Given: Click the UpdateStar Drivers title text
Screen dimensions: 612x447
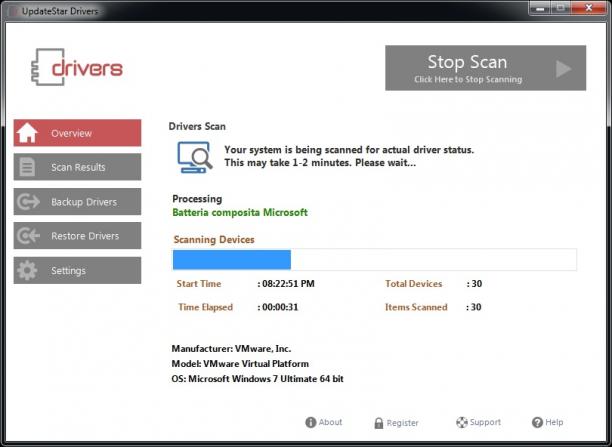Looking at the screenshot, I should pos(60,11).
